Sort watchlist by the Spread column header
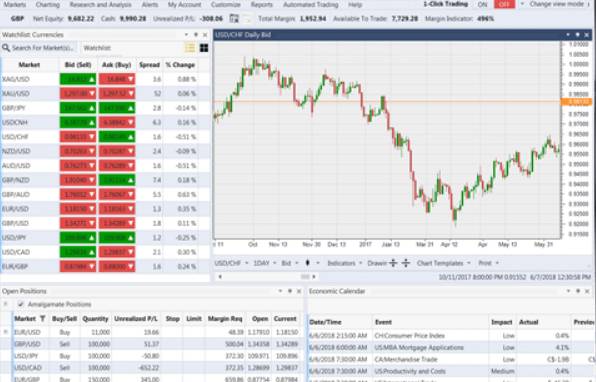The height and width of the screenshot is (382, 596). (x=149, y=65)
